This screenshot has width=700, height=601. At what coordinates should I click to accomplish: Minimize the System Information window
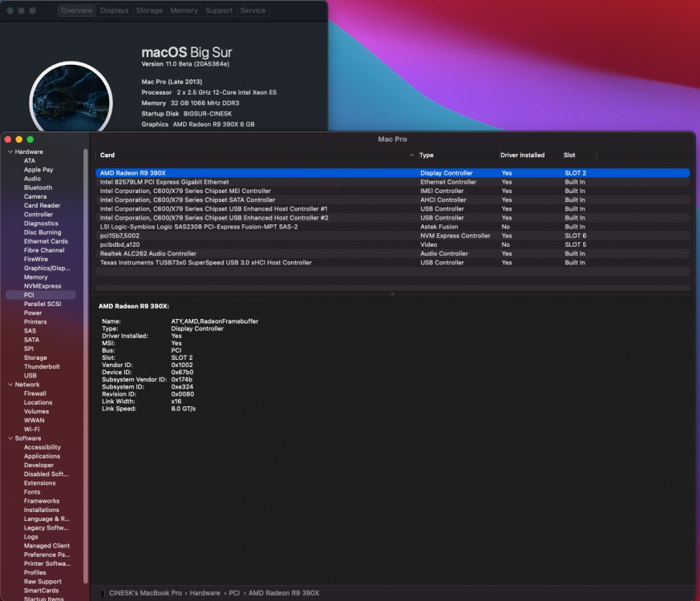(x=19, y=139)
